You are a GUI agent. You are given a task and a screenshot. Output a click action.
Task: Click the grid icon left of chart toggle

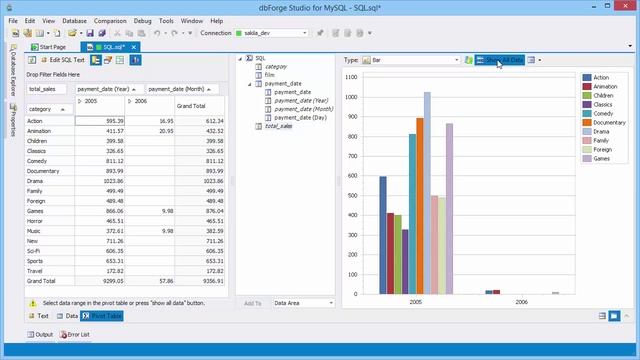120,60
